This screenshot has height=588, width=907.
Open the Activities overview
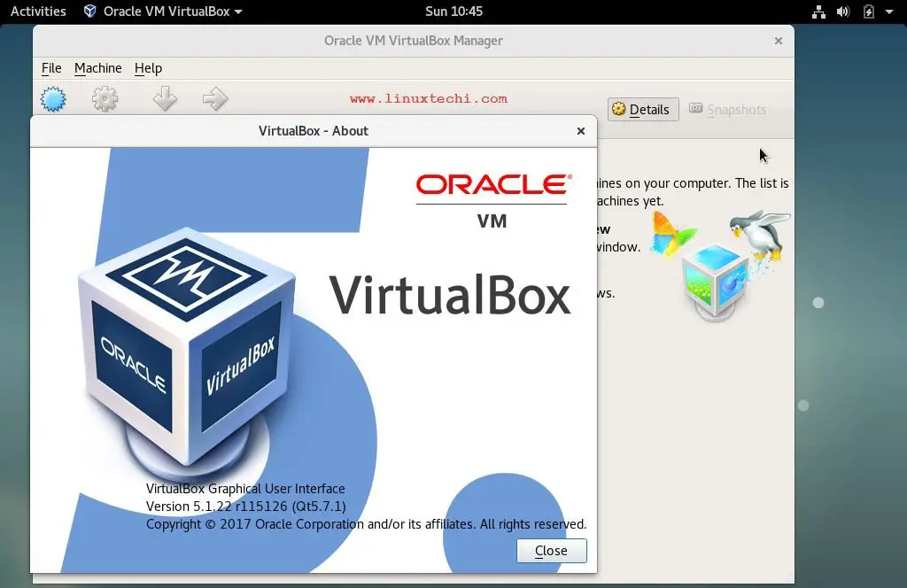coord(38,12)
